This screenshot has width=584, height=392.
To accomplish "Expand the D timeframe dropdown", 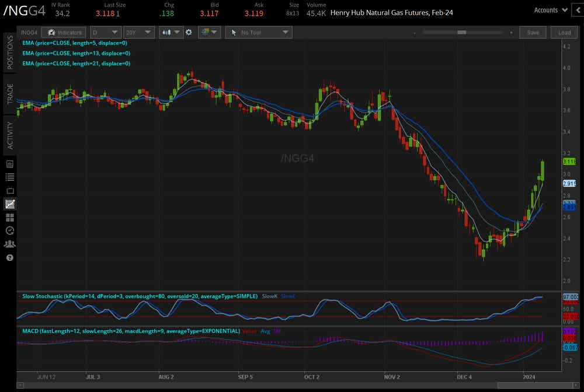I will 106,33.
